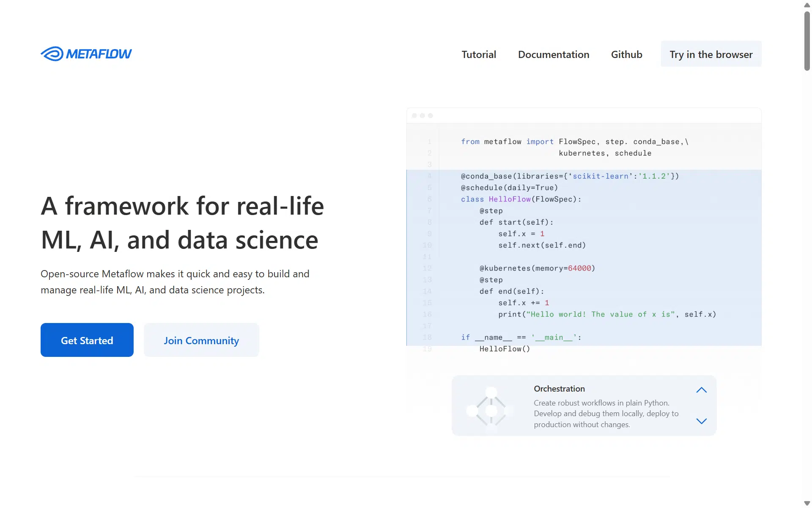The height and width of the screenshot is (508, 812).
Task: Click the third window dot on code panel
Action: tap(431, 116)
